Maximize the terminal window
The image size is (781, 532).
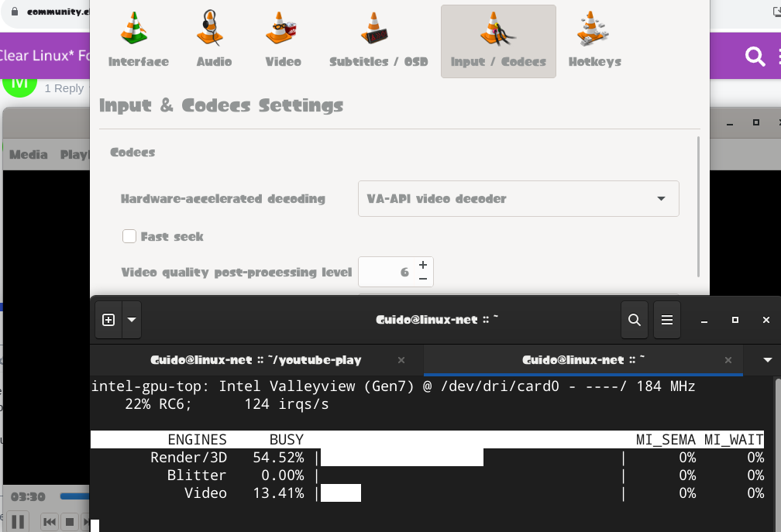coord(735,320)
